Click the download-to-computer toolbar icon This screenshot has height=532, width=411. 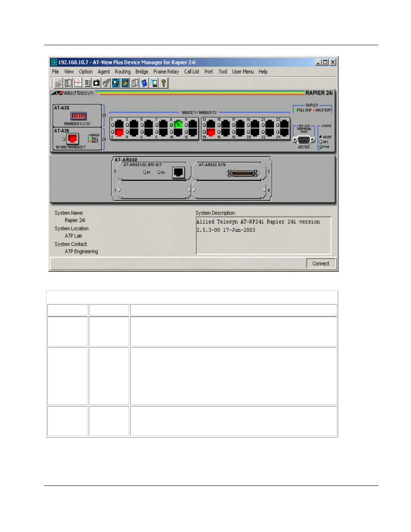click(x=154, y=83)
